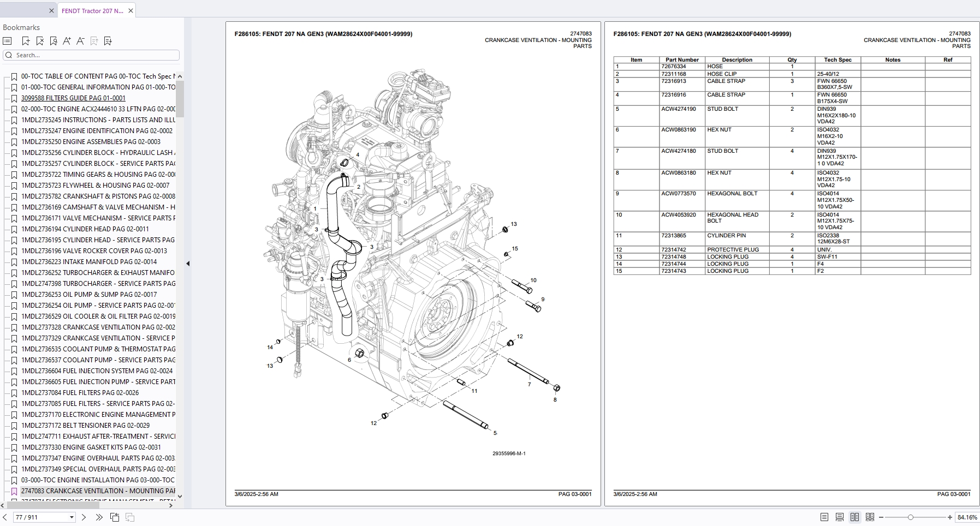The image size is (980, 526).
Task: Switch to single page view
Action: [x=824, y=517]
